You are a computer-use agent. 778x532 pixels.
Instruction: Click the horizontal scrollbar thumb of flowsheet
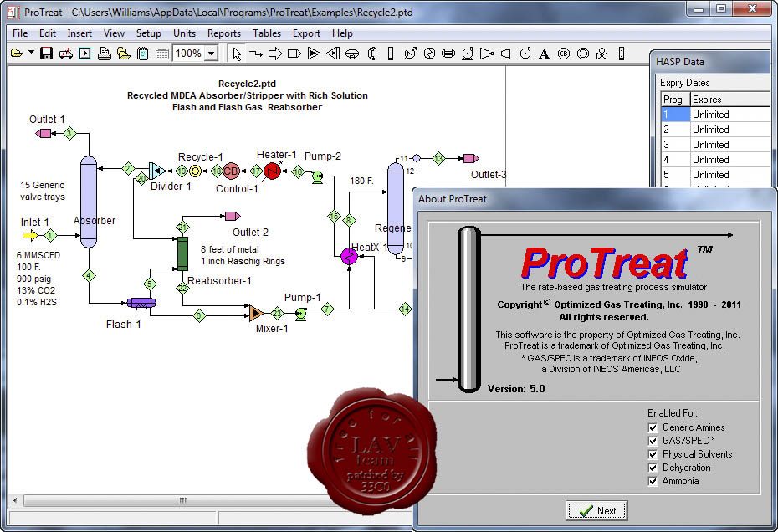[x=182, y=500]
